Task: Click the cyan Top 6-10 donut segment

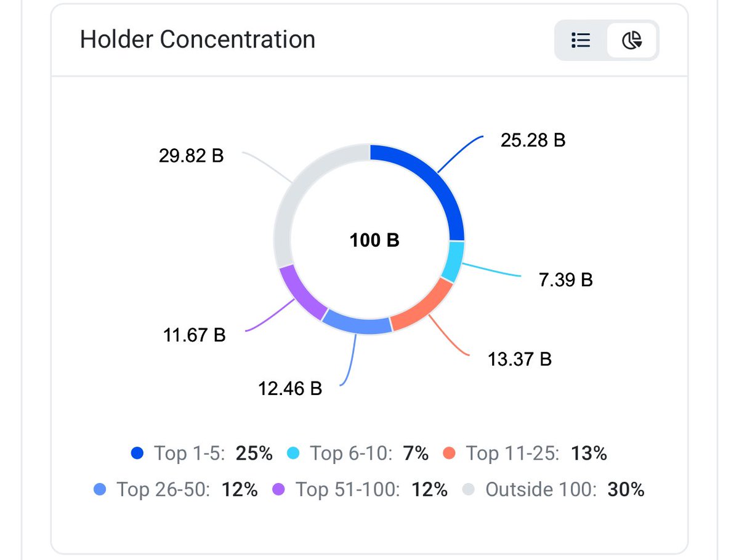Action: tap(454, 261)
